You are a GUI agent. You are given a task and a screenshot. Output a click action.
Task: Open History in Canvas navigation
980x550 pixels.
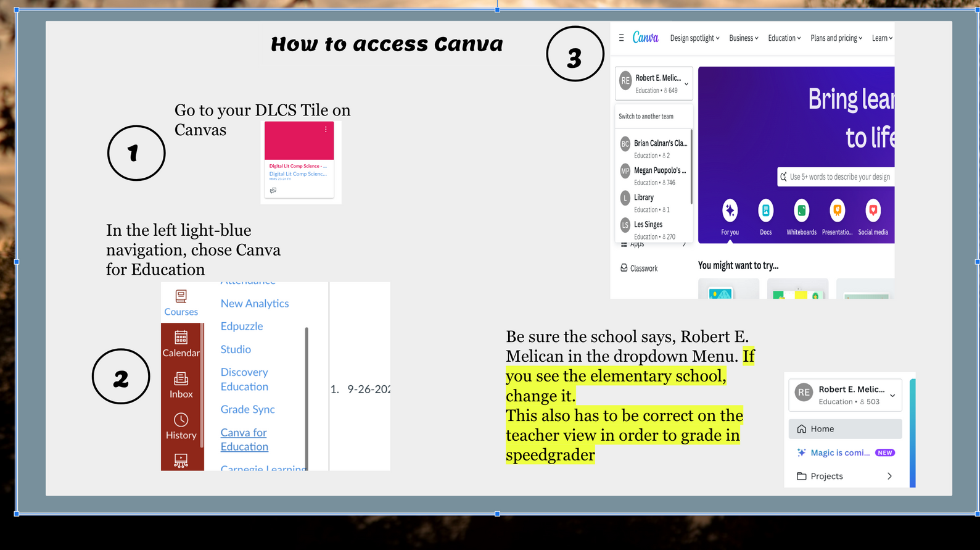point(181,427)
